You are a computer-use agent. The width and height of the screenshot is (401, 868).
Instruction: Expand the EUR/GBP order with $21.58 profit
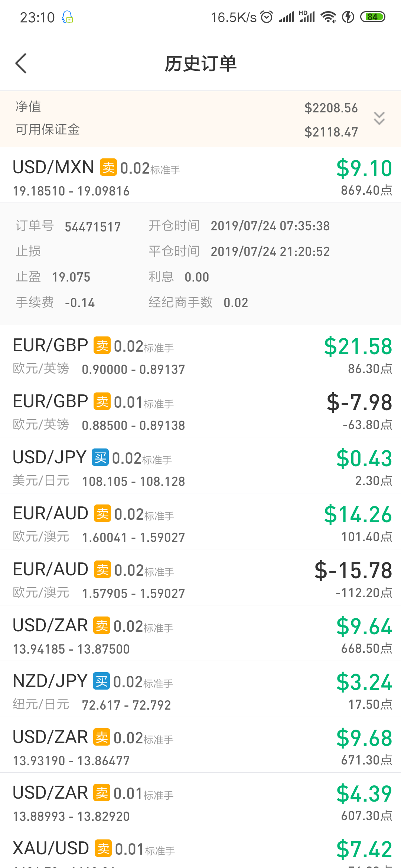[x=200, y=354]
